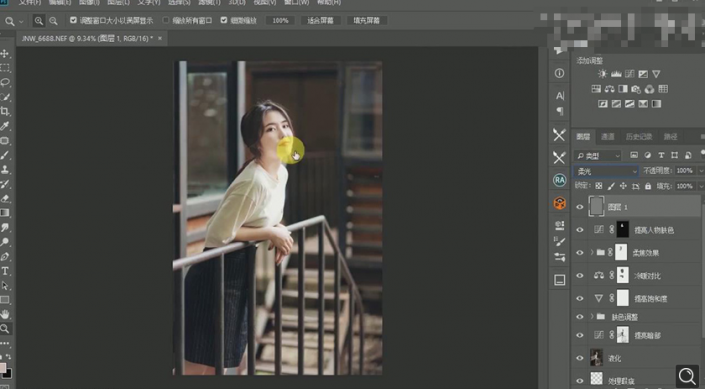Expand the 柔焦效果 layer group
The width and height of the screenshot is (705, 389).
(x=592, y=253)
